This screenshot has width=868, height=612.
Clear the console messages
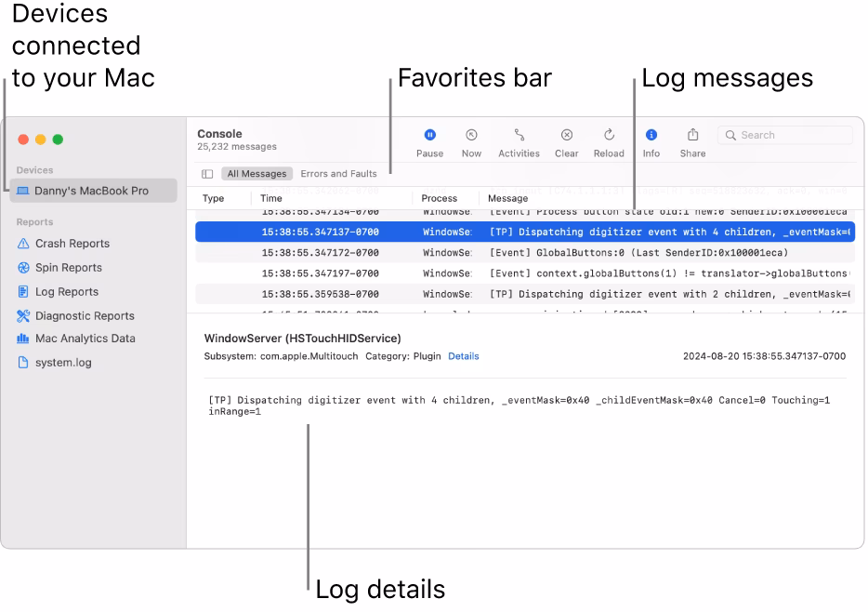click(566, 141)
